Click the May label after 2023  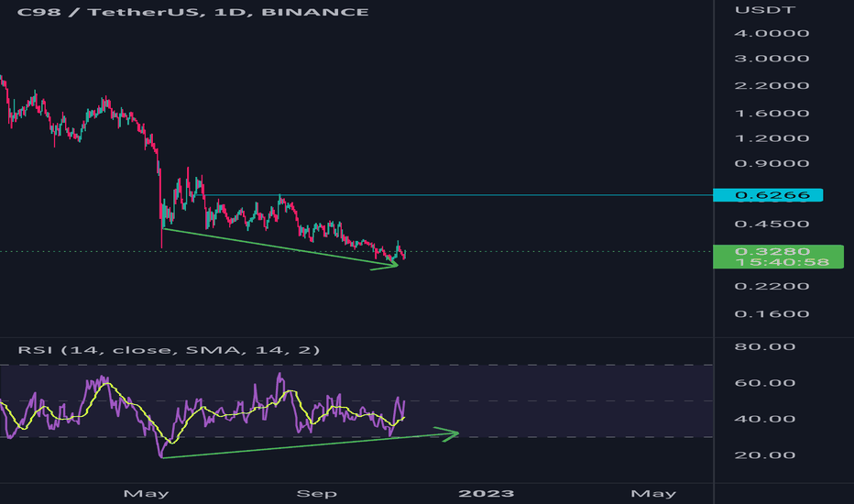tap(653, 494)
